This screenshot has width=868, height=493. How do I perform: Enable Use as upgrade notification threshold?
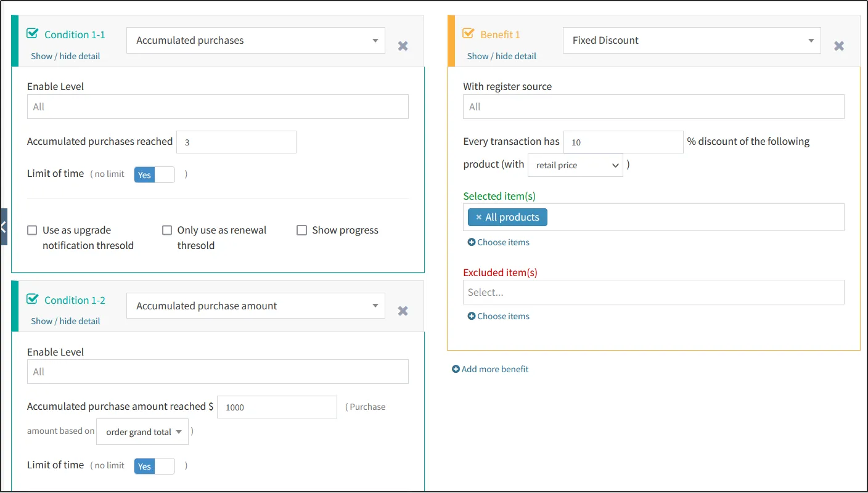32,230
